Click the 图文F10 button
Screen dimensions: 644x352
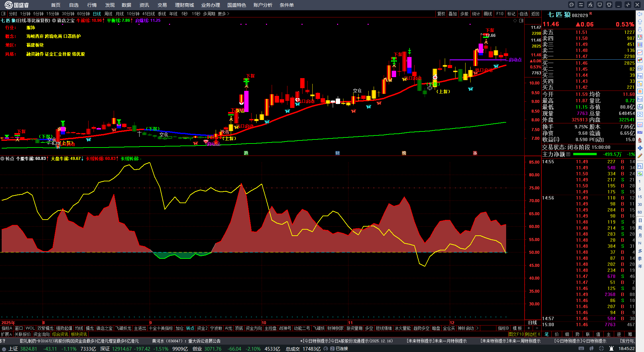tap(516, 334)
